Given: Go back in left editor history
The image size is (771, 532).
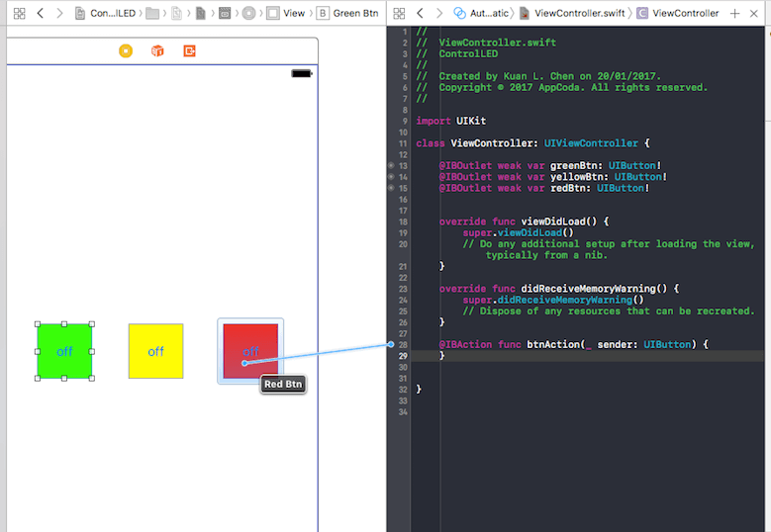Looking at the screenshot, I should (41, 13).
